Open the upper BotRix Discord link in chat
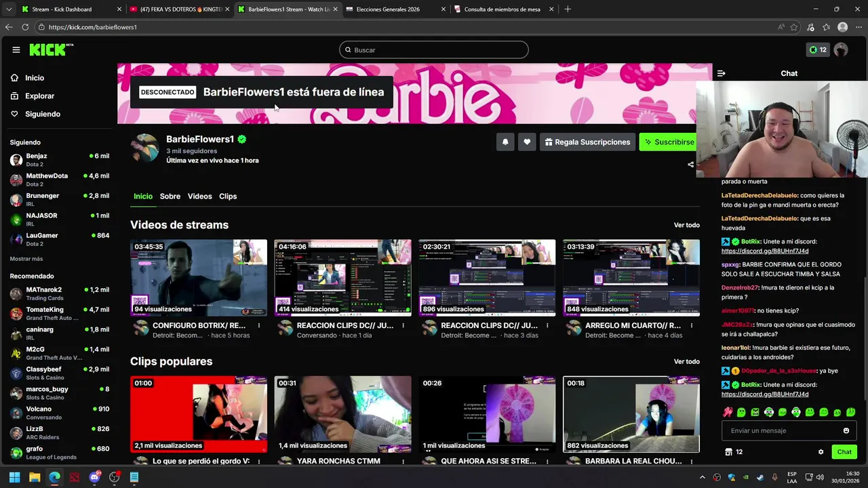Image resolution: width=868 pixels, height=488 pixels. tap(765, 251)
